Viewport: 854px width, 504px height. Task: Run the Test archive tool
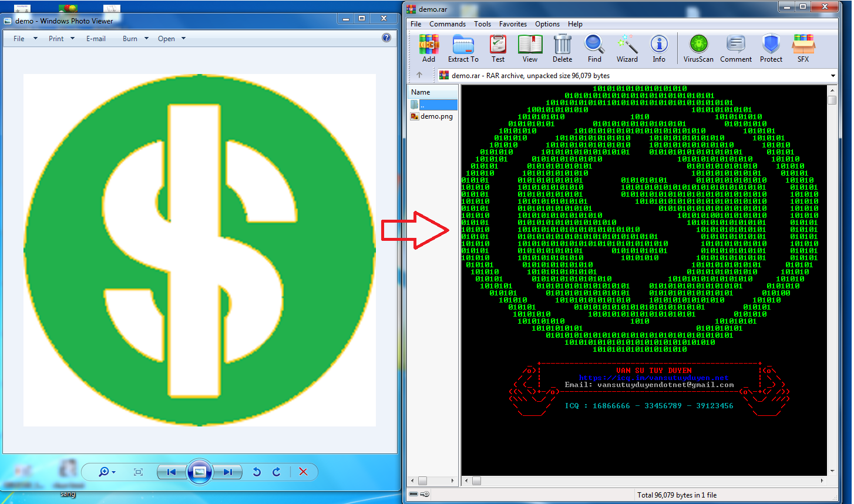point(498,48)
